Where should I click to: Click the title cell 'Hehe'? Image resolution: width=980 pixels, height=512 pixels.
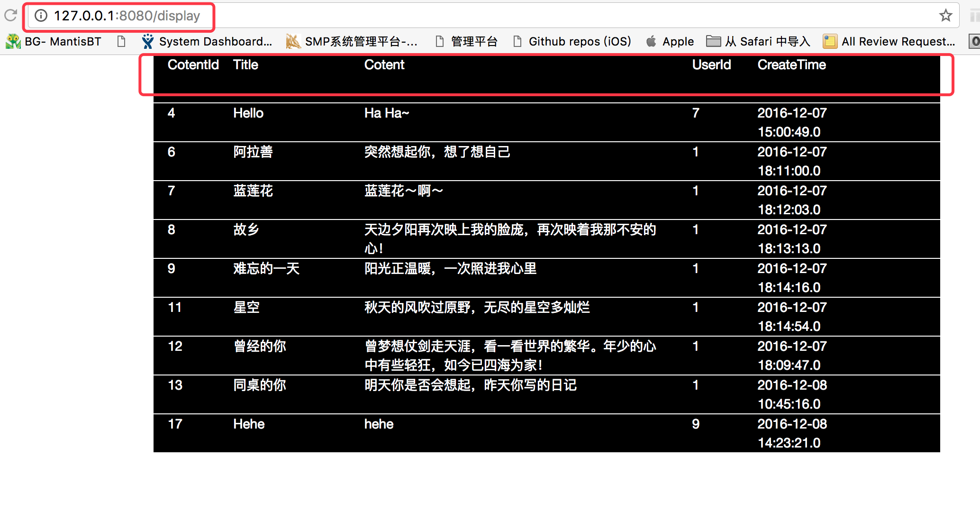click(x=249, y=424)
